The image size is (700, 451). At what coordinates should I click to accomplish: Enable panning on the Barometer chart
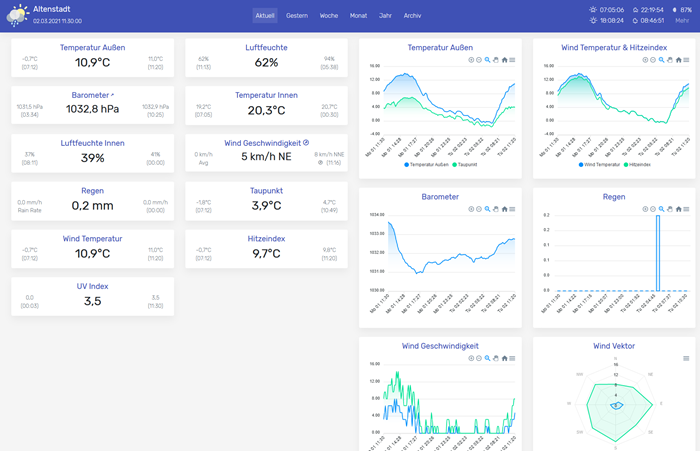[x=496, y=209]
